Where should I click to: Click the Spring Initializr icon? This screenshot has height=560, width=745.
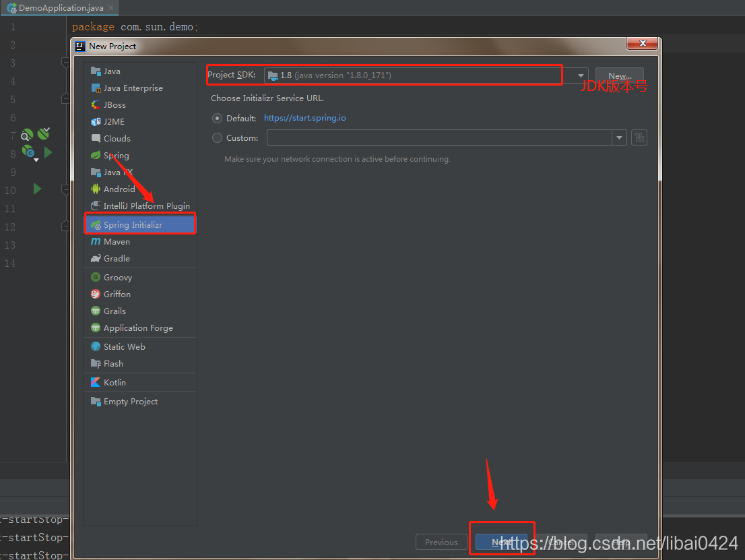click(x=96, y=225)
